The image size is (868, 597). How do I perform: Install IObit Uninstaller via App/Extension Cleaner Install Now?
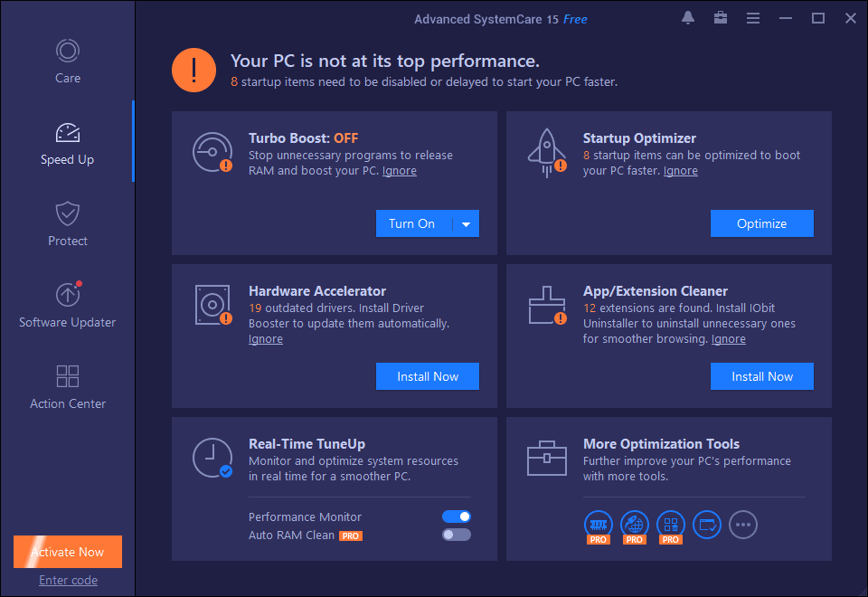pos(761,376)
